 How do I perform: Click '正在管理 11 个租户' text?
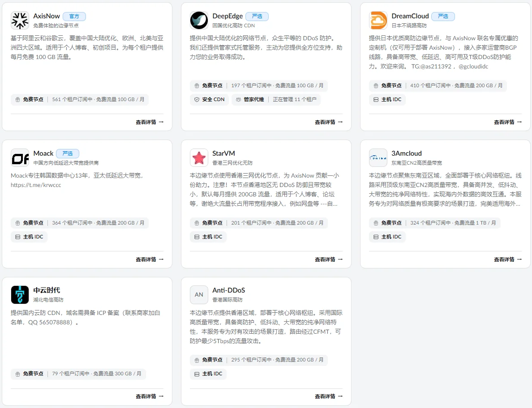(x=295, y=100)
